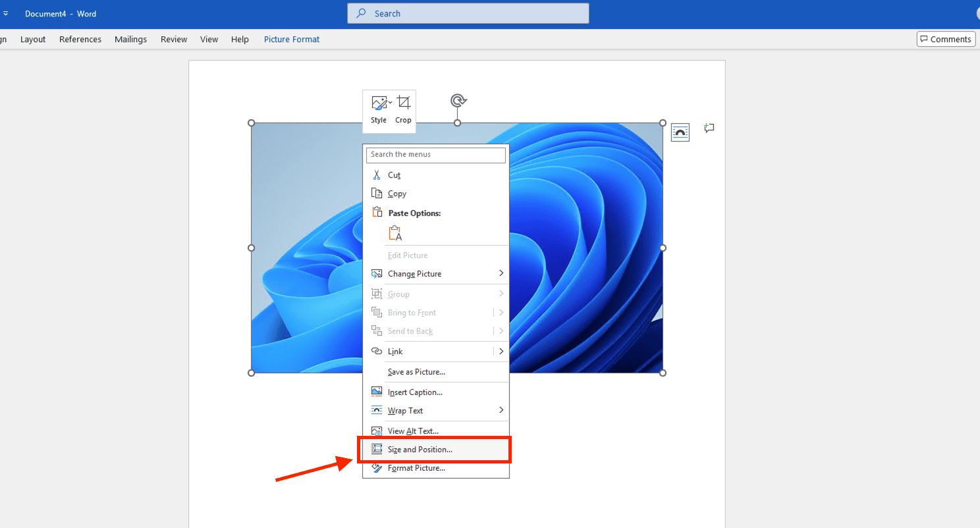Expand the Wrap Text submenu arrow
The height and width of the screenshot is (528, 980).
[501, 411]
